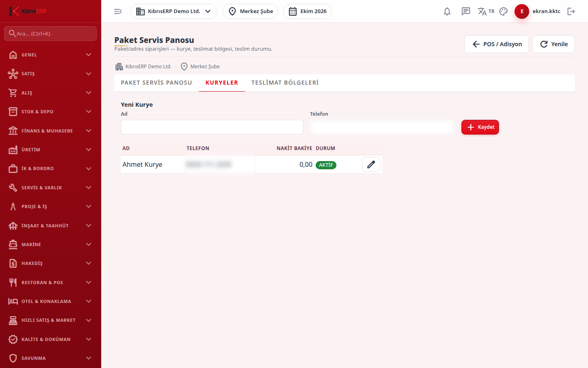Expand the STOK & DEPO sidebar section
This screenshot has width=588, height=368.
tap(51, 112)
